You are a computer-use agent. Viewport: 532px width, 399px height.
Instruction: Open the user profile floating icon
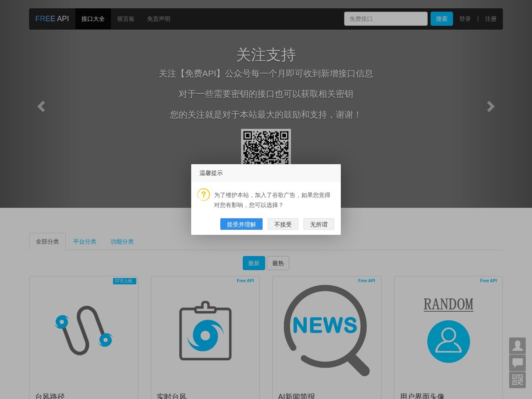[x=517, y=345]
